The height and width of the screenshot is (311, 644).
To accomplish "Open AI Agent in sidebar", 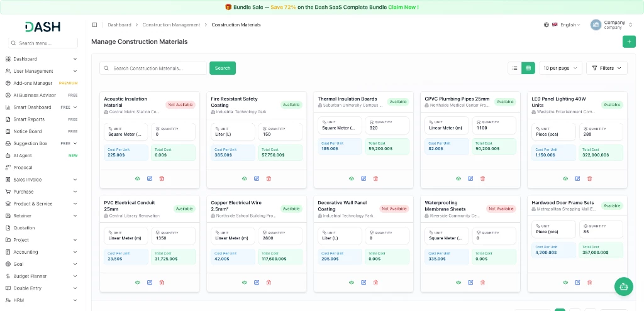I will point(41,156).
